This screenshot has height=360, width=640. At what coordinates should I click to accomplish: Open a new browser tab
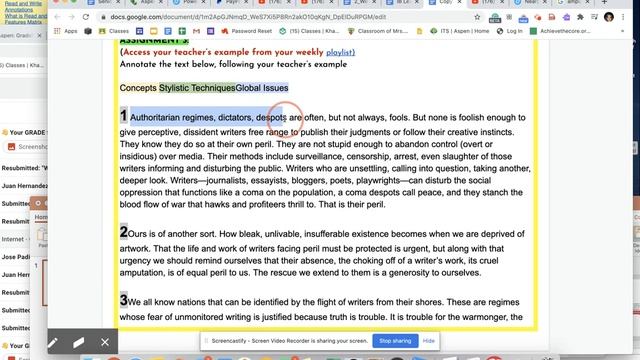coord(604,2)
